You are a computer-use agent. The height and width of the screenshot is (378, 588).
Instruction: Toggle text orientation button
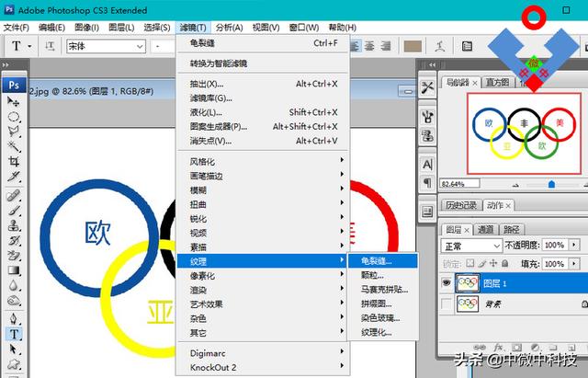50,46
